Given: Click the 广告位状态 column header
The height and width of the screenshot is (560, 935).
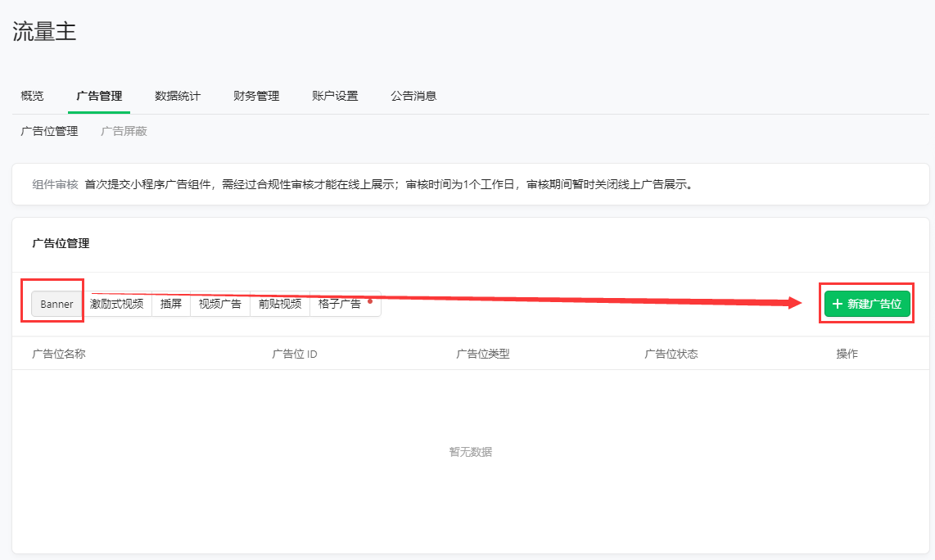Looking at the screenshot, I should tap(671, 354).
